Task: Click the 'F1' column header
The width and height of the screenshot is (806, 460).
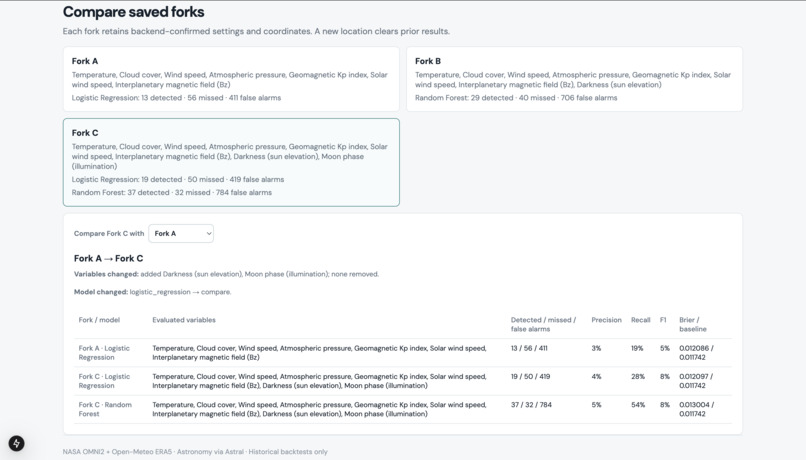Action: click(663, 320)
